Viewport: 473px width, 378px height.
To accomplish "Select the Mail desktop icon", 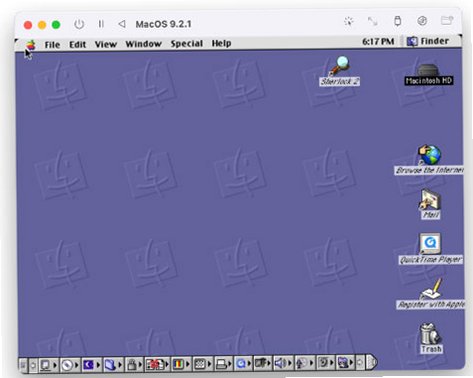I will click(430, 204).
